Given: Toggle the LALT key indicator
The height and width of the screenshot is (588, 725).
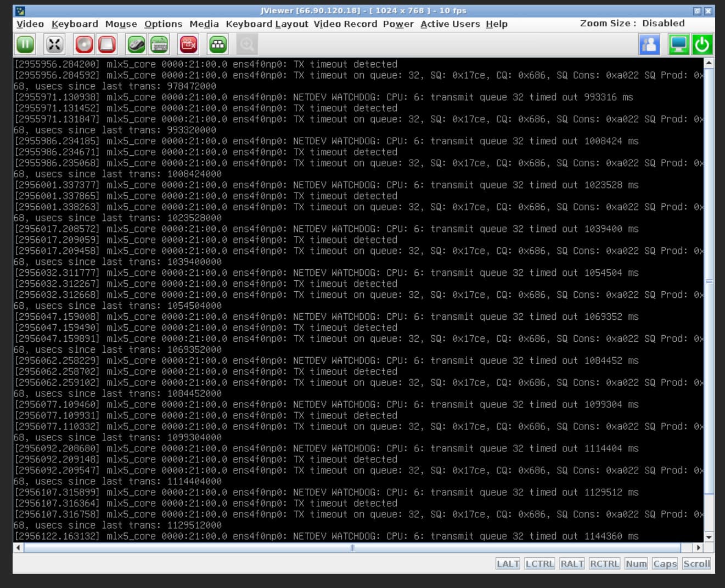Looking at the screenshot, I should click(508, 564).
